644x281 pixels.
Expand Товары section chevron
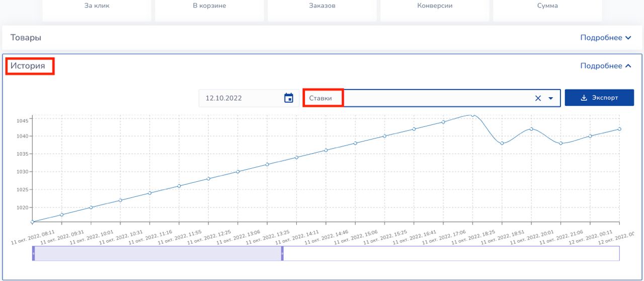pyautogui.click(x=628, y=38)
